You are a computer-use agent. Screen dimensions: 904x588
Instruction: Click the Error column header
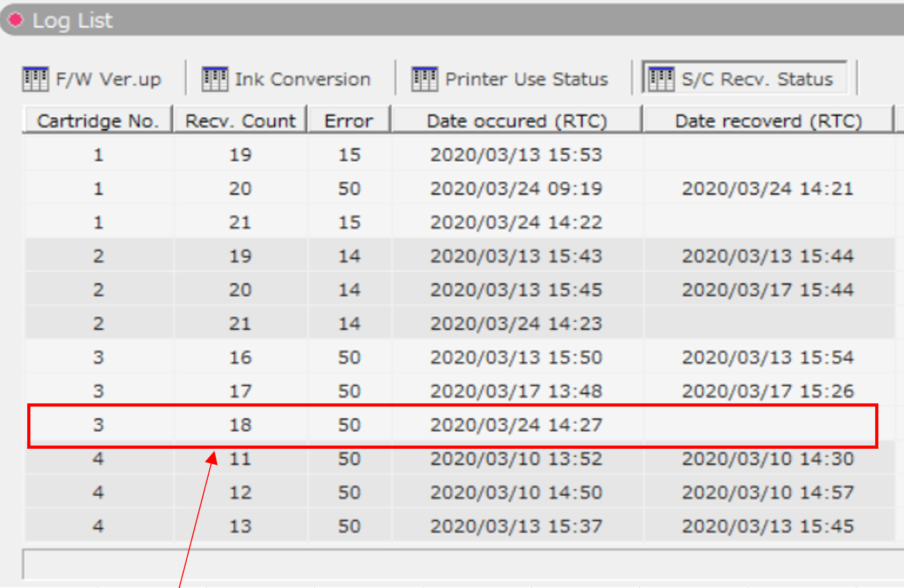[349, 121]
